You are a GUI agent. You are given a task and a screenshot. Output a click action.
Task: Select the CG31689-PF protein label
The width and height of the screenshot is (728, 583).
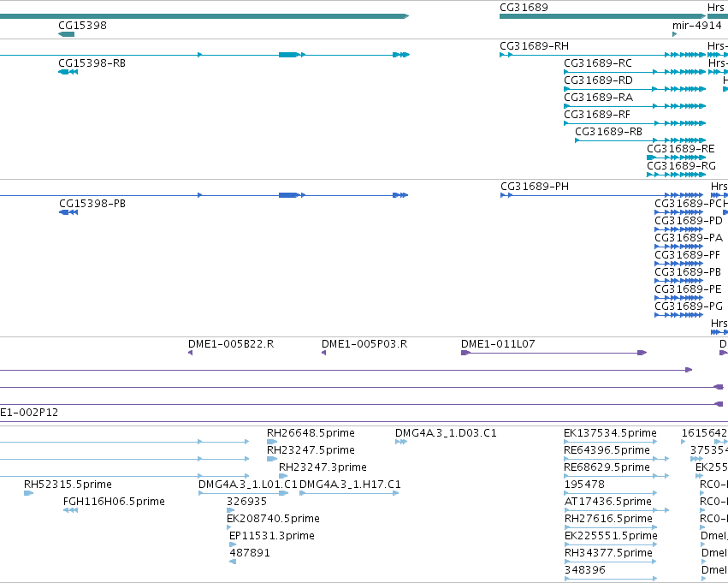[687, 255]
